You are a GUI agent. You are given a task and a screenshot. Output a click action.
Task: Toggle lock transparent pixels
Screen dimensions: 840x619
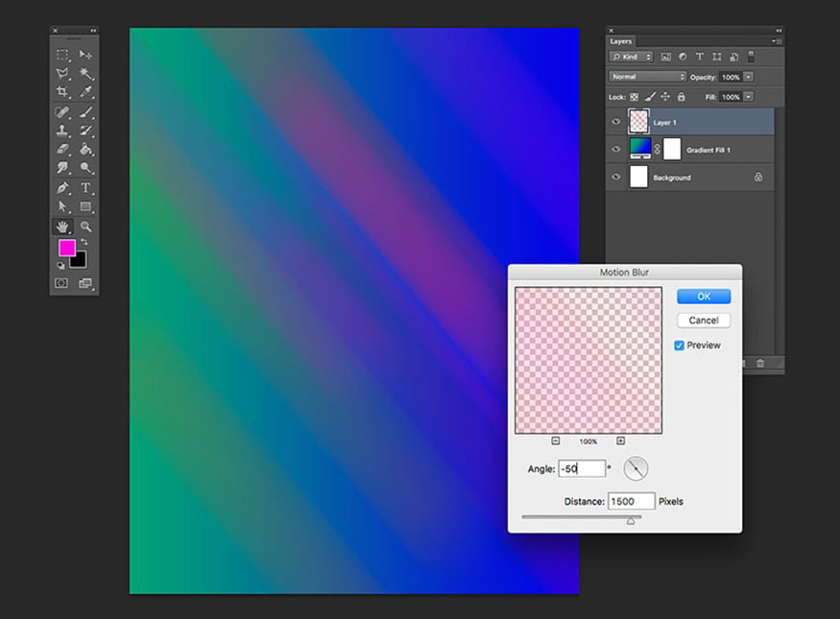(634, 97)
